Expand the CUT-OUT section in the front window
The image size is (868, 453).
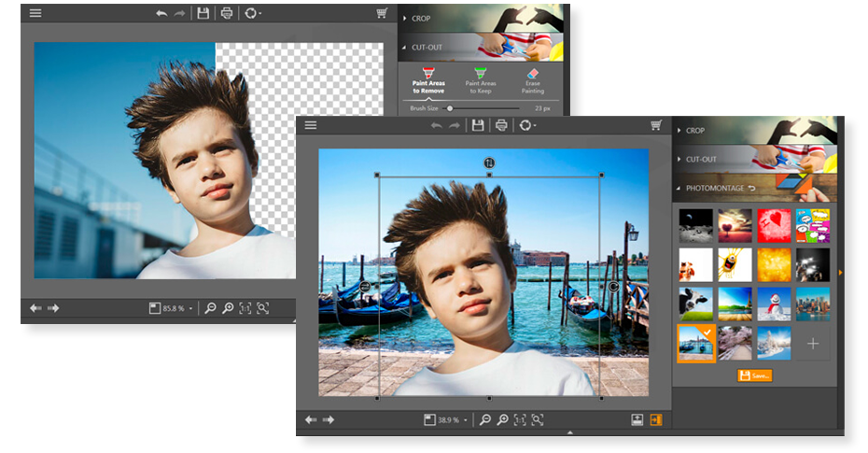[x=756, y=159]
